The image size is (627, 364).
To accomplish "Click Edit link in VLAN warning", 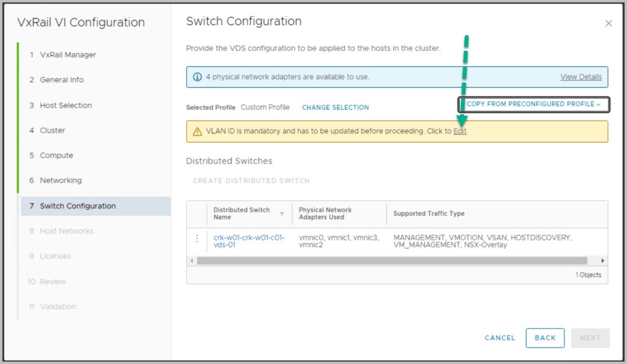I will click(x=460, y=132).
